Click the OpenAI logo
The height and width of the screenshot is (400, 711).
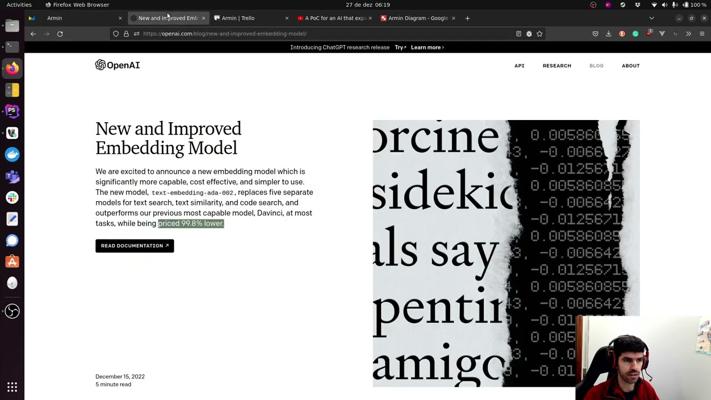click(x=117, y=65)
